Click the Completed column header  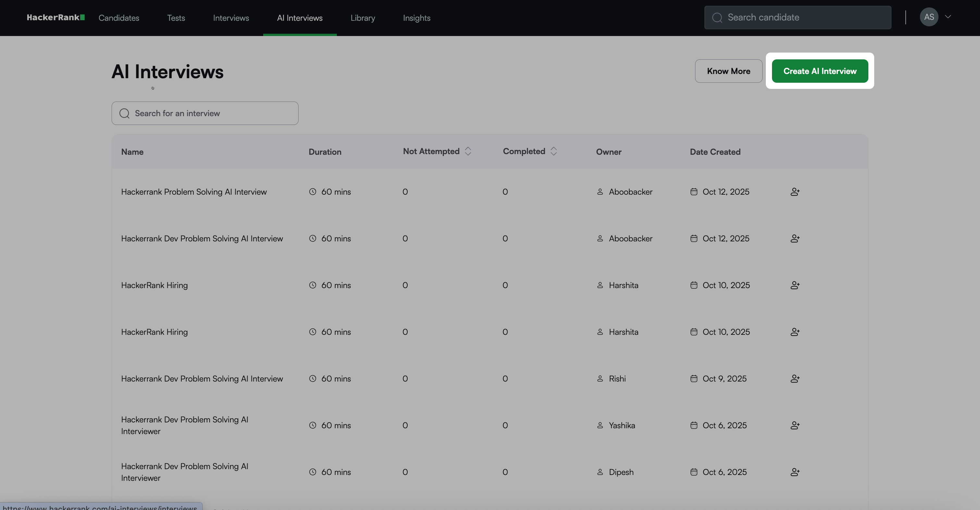point(524,152)
